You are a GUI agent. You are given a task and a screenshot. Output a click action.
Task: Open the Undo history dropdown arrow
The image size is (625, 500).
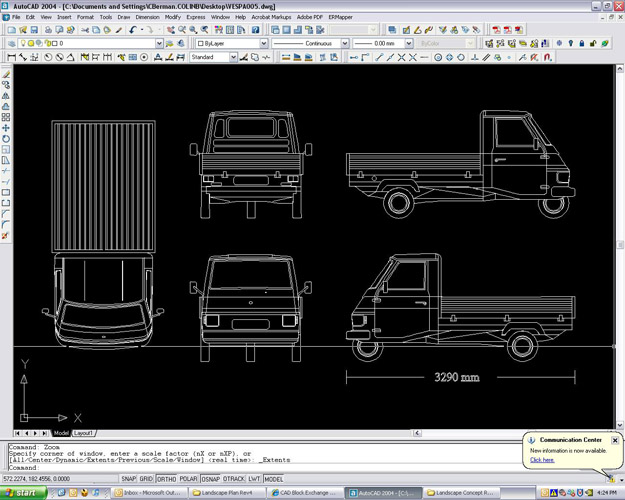pyautogui.click(x=142, y=30)
